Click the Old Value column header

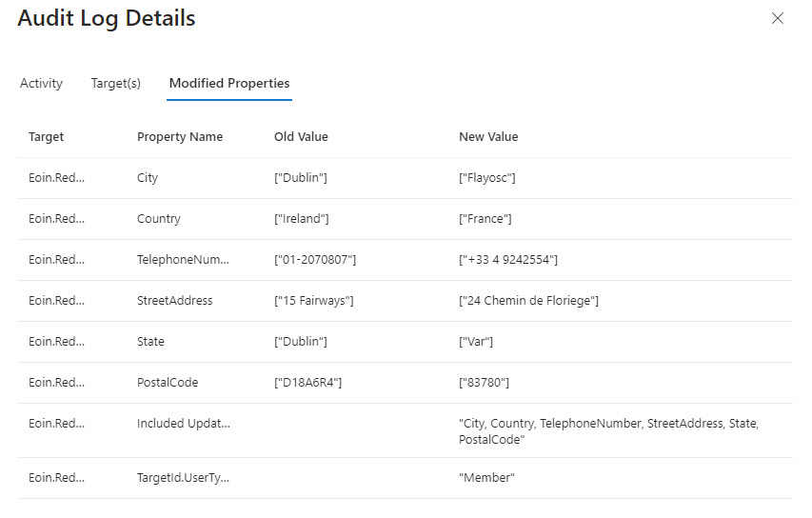pyautogui.click(x=301, y=136)
